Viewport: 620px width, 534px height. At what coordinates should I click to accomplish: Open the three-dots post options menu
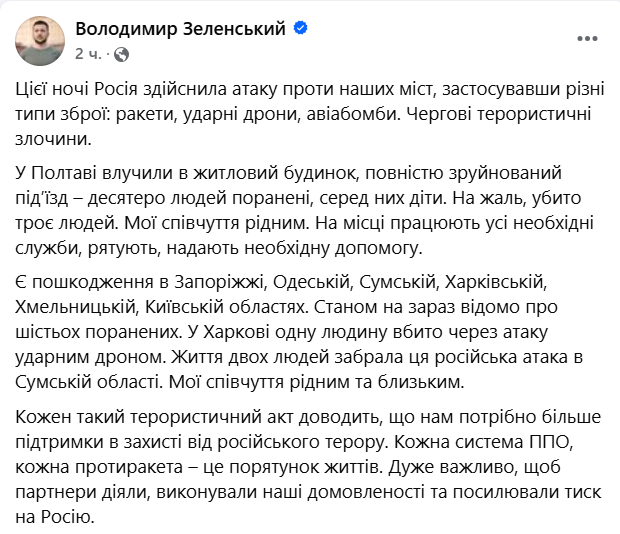coord(587,38)
